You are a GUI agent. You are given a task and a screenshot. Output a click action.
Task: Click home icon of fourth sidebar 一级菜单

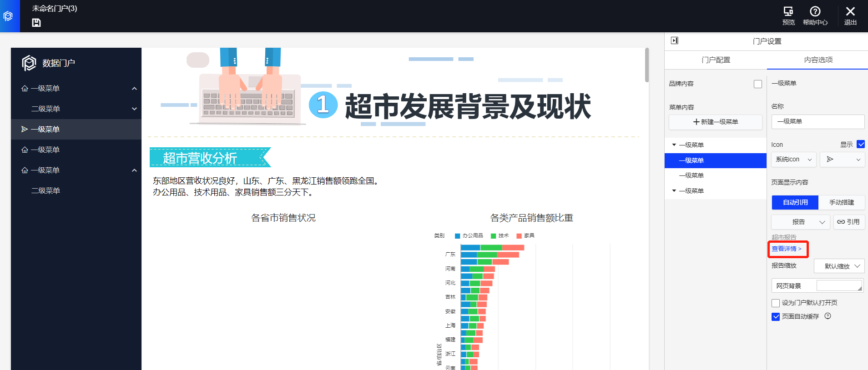click(25, 150)
